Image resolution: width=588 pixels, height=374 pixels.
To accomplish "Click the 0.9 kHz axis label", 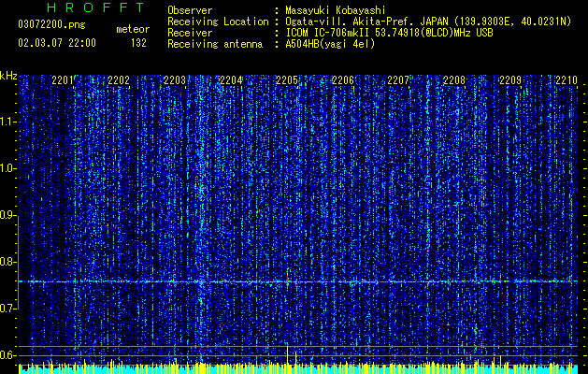I will [7, 215].
